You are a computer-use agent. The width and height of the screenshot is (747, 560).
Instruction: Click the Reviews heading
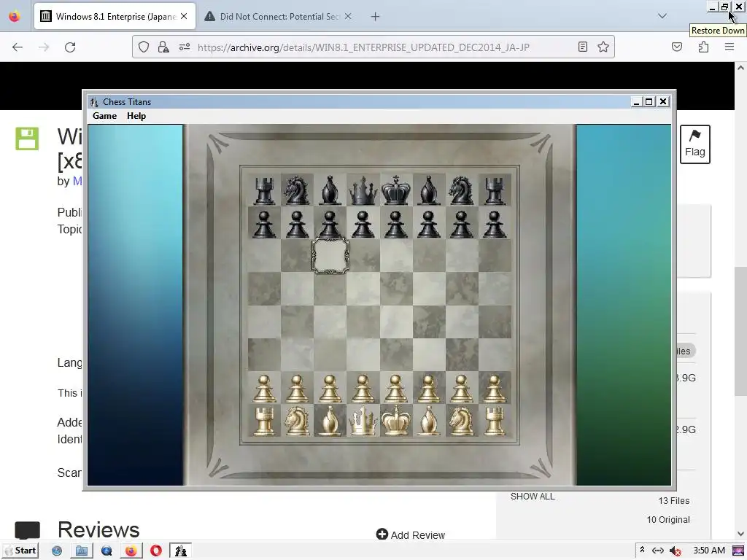coord(98,529)
